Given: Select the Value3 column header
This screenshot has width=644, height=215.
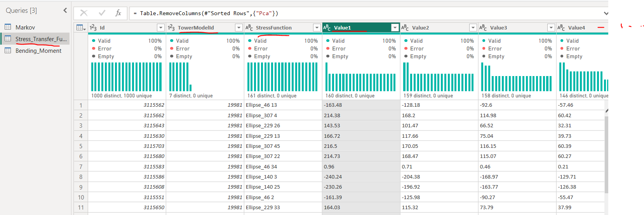Looking at the screenshot, I should (517, 28).
